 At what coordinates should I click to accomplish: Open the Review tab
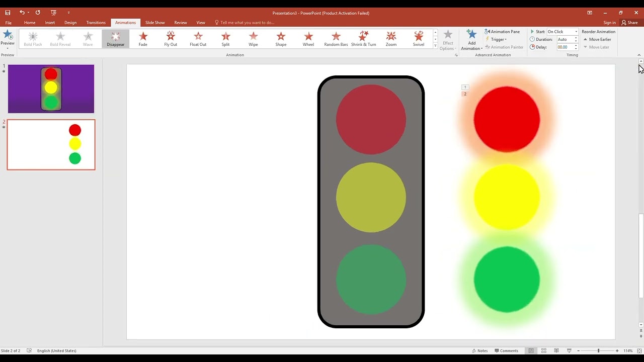[x=181, y=23]
